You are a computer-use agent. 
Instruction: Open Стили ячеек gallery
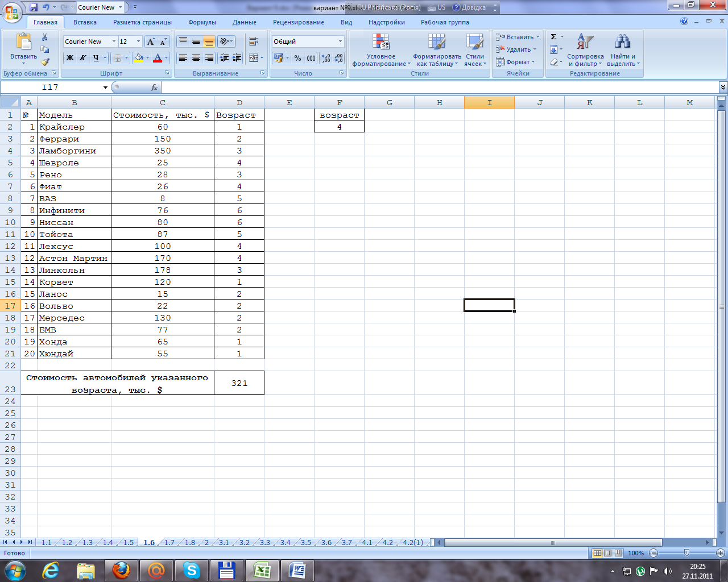[x=474, y=50]
